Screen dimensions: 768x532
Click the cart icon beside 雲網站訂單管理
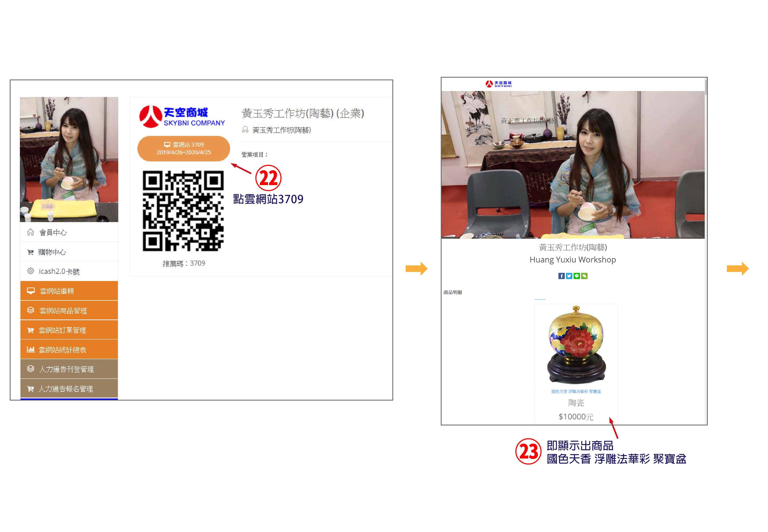(30, 330)
